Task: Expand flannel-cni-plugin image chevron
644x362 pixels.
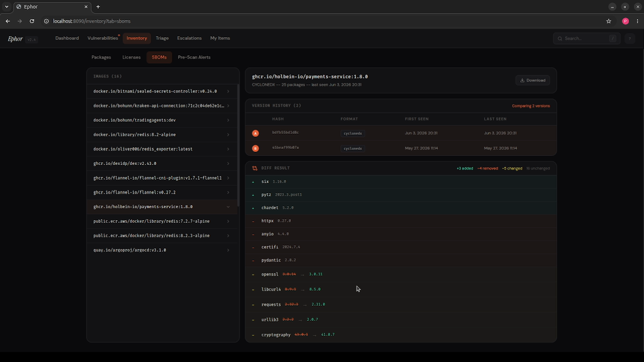Action: pyautogui.click(x=228, y=178)
